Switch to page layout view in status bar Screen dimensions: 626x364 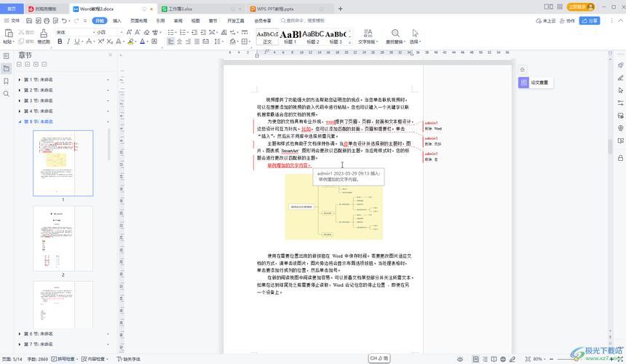(x=475, y=359)
